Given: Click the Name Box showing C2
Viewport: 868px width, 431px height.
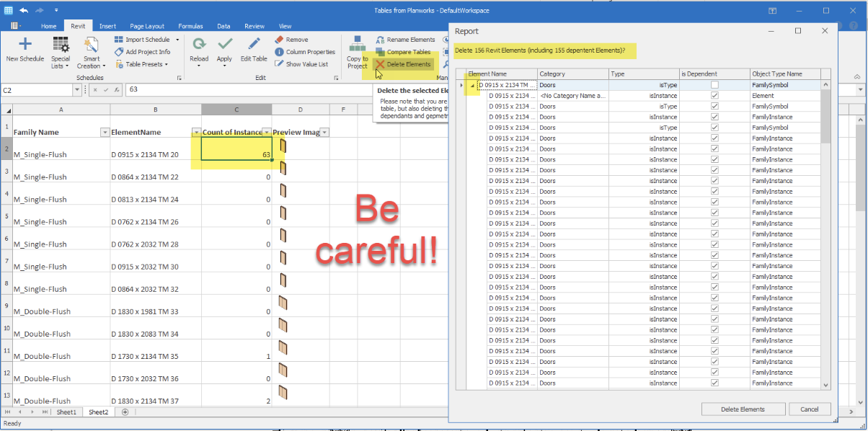Looking at the screenshot, I should click(x=37, y=90).
